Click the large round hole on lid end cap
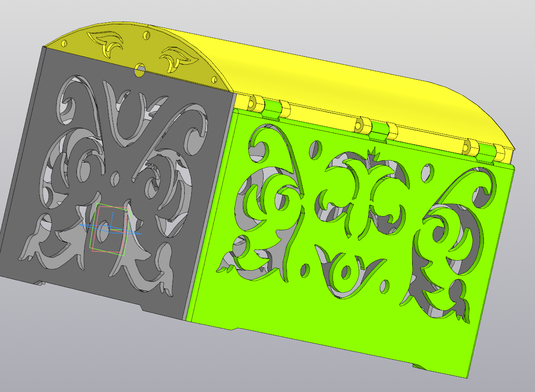The width and height of the screenshot is (535, 392). (x=140, y=70)
